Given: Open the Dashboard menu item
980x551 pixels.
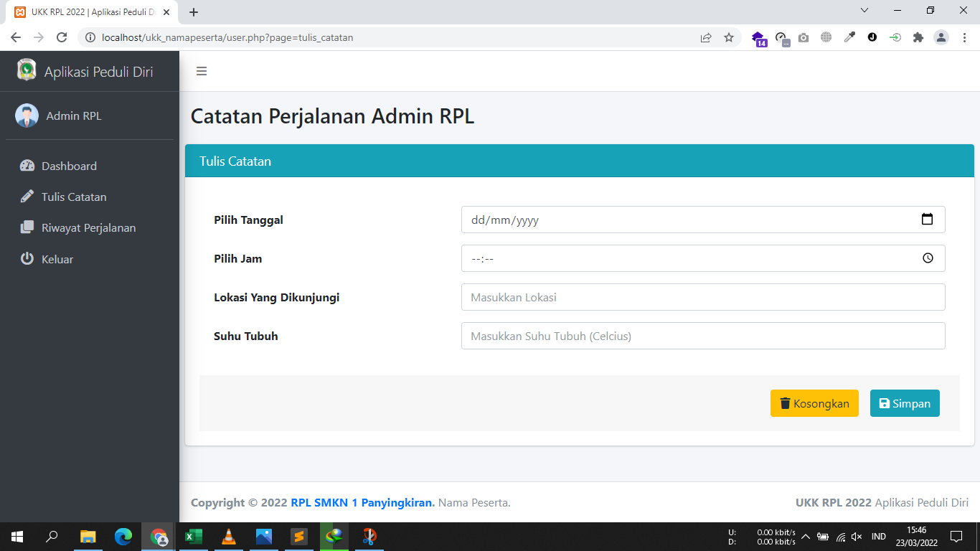Looking at the screenshot, I should [69, 166].
